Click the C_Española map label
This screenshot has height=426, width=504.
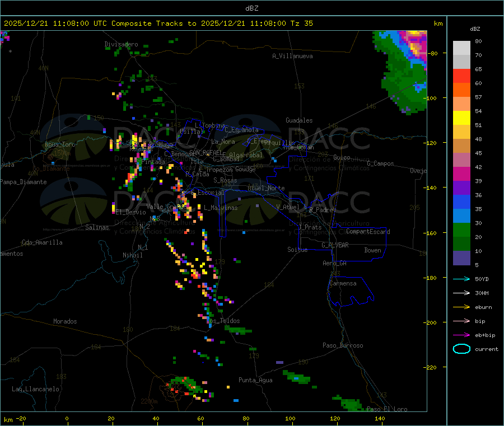(241, 130)
